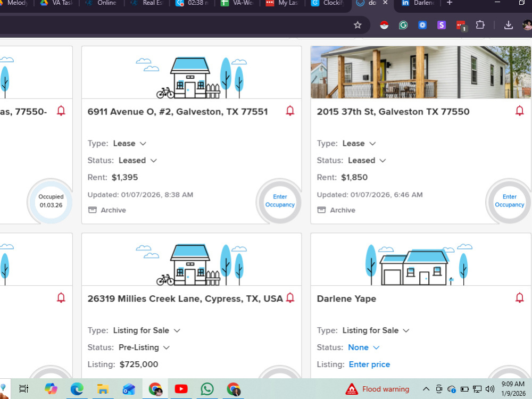Open File Explorer from the taskbar
The width and height of the screenshot is (532, 399).
[x=103, y=389]
